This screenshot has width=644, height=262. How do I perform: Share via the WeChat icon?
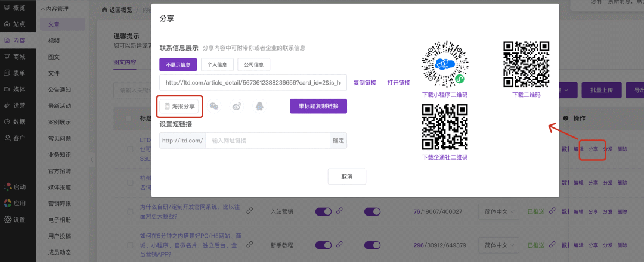point(214,106)
